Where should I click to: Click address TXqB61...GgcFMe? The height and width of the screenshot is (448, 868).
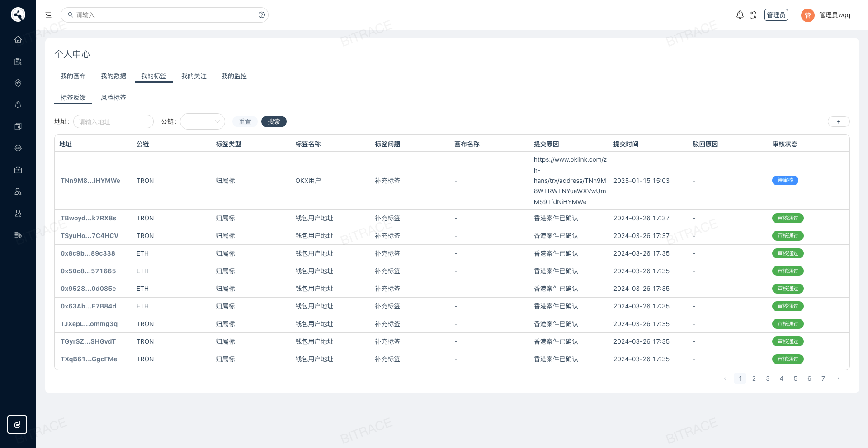tap(89, 359)
